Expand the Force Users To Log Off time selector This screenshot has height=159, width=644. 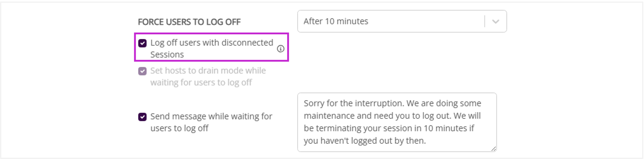(x=402, y=21)
